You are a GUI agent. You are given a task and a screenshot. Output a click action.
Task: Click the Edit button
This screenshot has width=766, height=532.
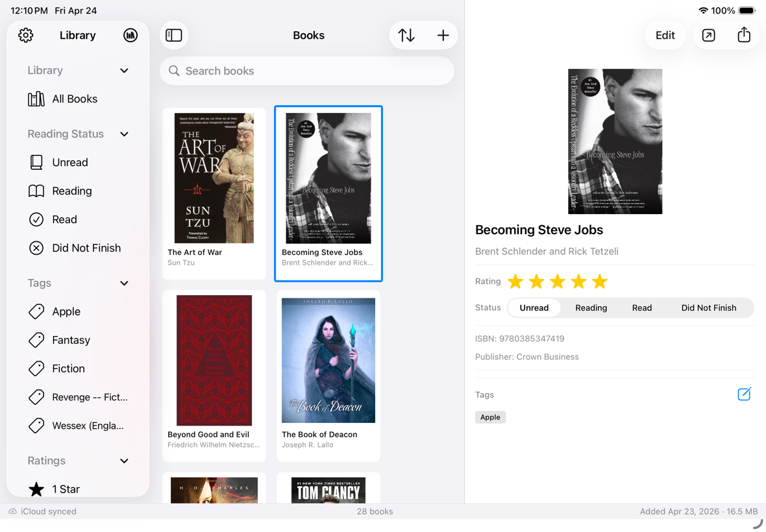[x=665, y=35]
